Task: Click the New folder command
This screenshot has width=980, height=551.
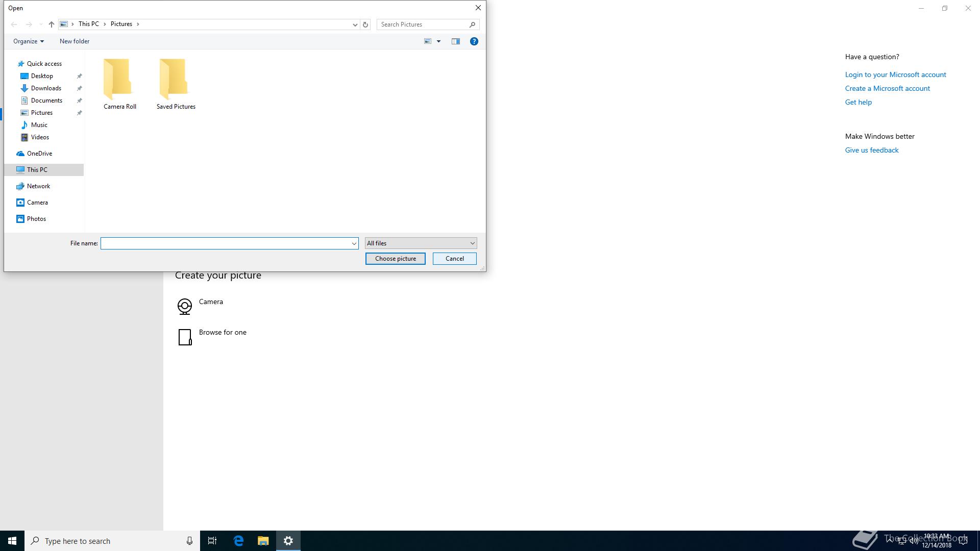Action: point(75,41)
